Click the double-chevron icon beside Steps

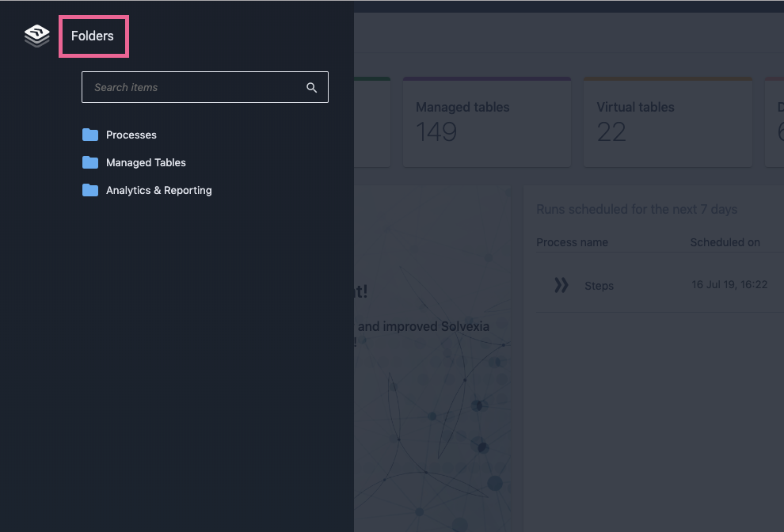coord(561,285)
